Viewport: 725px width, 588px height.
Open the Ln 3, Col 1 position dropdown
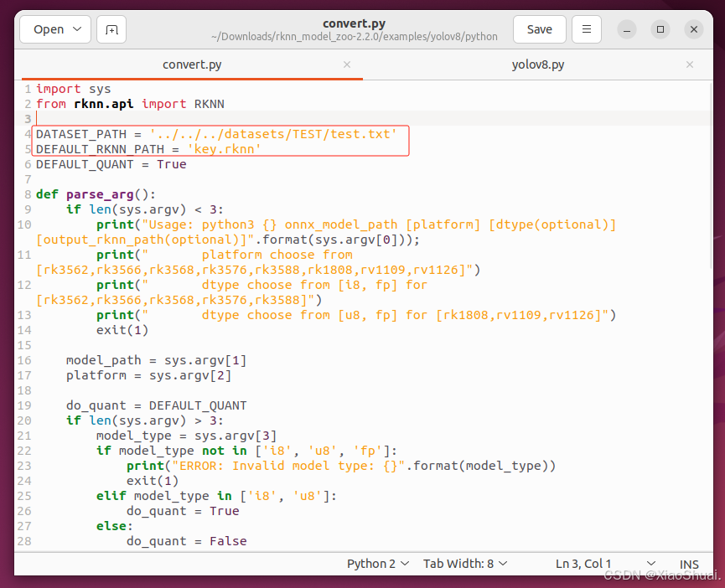pos(605,564)
